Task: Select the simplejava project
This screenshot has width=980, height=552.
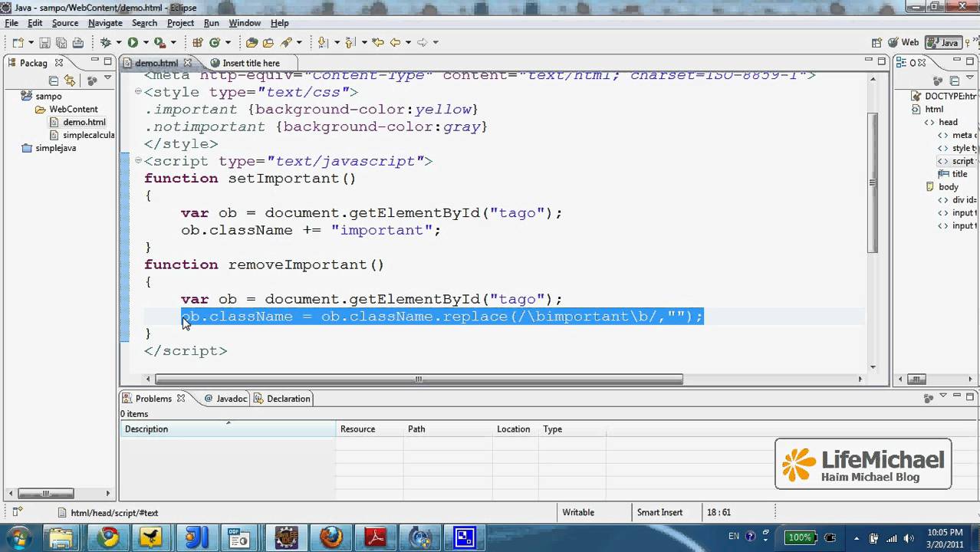Action: pyautogui.click(x=56, y=148)
